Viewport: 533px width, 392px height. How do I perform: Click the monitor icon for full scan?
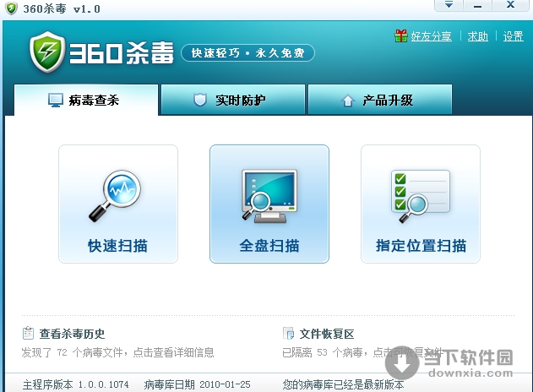pyautogui.click(x=269, y=196)
